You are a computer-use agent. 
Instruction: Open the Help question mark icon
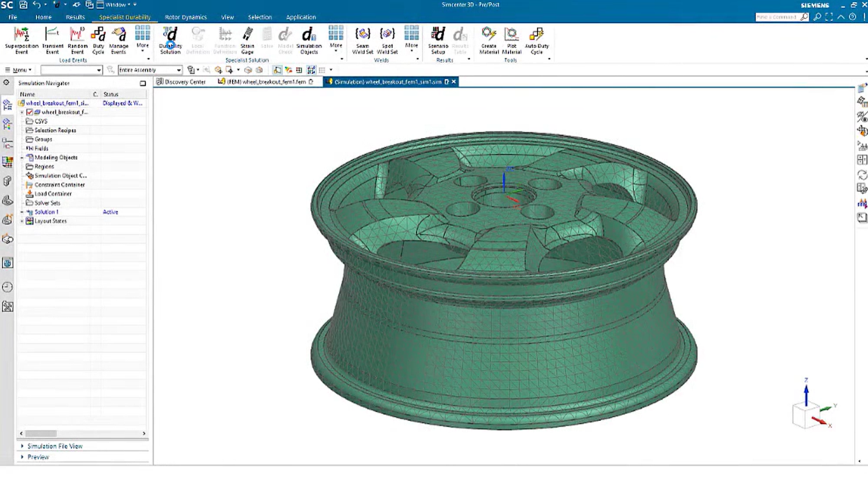coord(852,17)
